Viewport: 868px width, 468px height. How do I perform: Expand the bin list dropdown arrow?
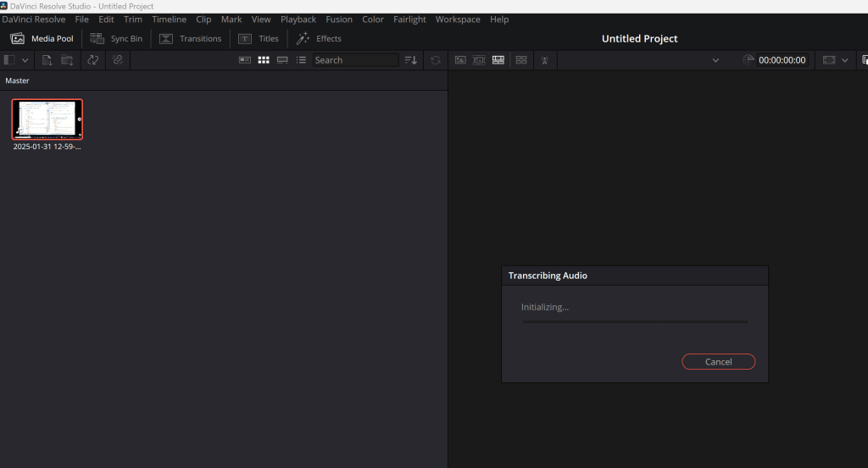pyautogui.click(x=25, y=60)
